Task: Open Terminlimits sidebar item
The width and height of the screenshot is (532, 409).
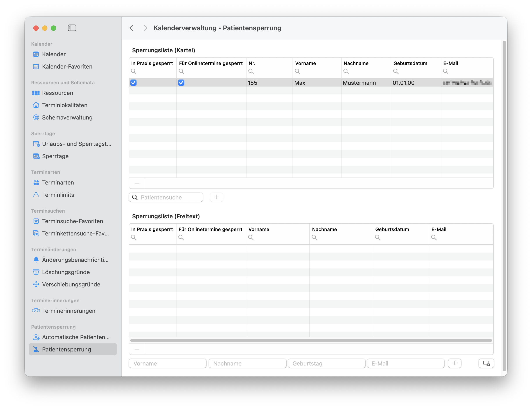Action: (73, 195)
